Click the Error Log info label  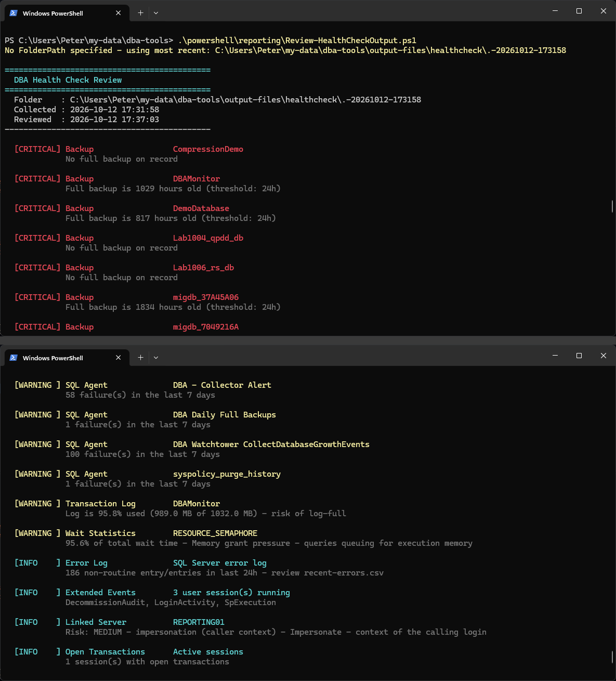coord(86,563)
